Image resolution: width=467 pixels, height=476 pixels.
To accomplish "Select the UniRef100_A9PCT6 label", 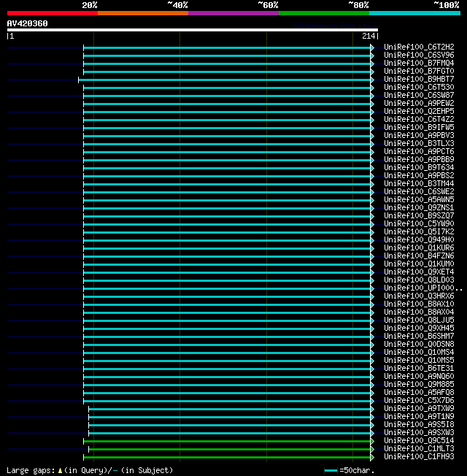I will pos(419,151).
